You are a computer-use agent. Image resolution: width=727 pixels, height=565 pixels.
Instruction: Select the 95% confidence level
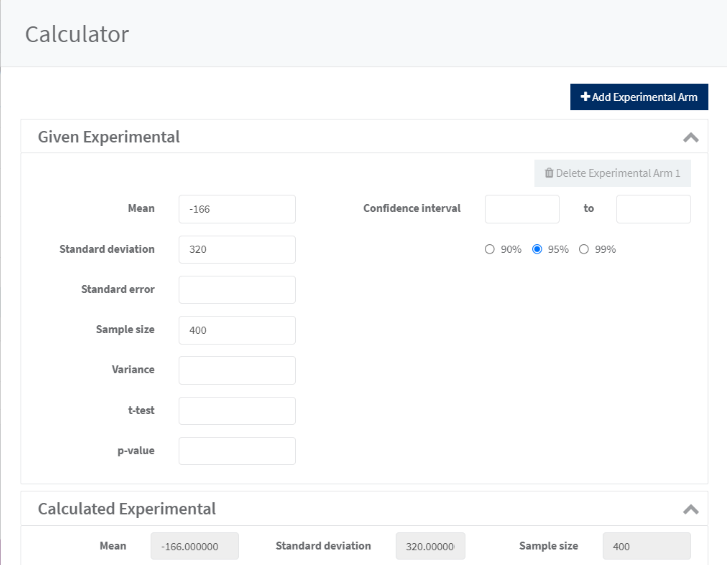[537, 249]
